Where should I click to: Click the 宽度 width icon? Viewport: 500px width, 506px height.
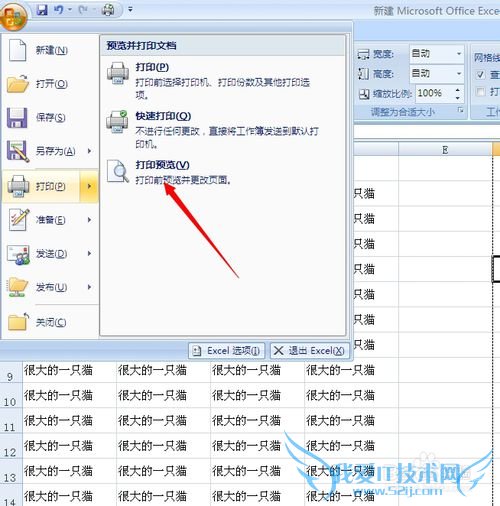click(x=363, y=54)
